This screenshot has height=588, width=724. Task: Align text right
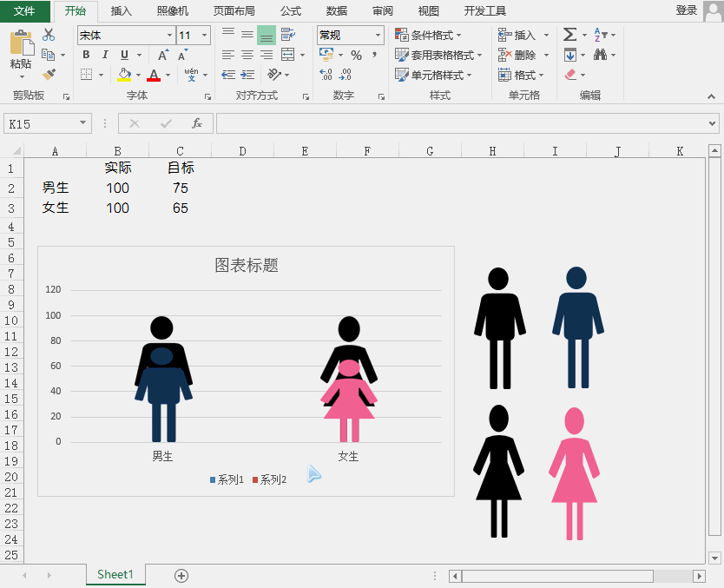coord(267,55)
